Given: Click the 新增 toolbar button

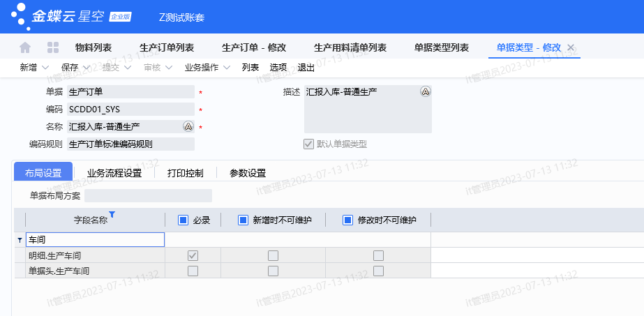Looking at the screenshot, I should pyautogui.click(x=29, y=68).
